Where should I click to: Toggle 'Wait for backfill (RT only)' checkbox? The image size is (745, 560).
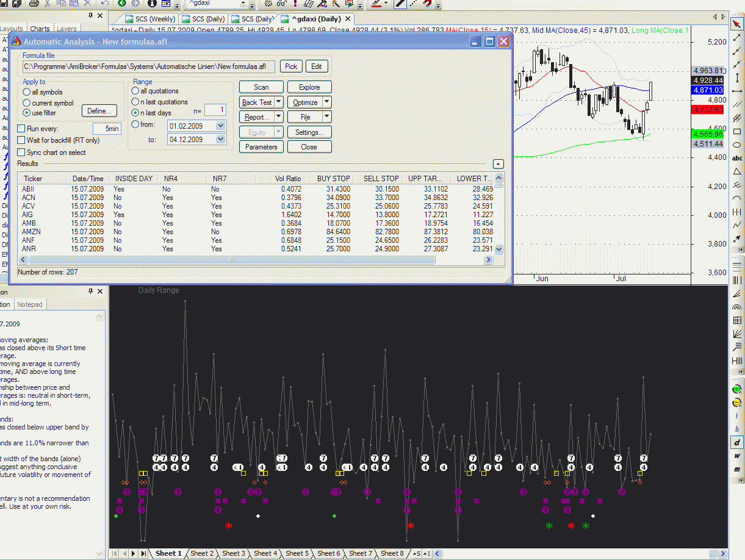21,140
